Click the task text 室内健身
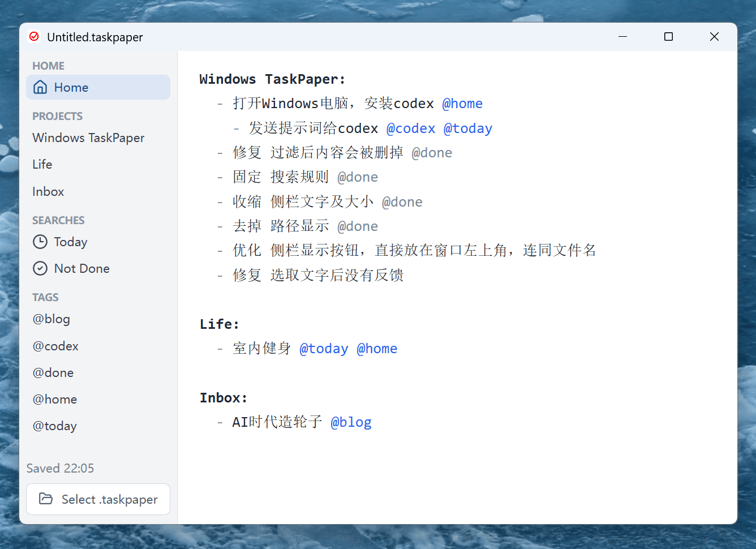This screenshot has height=549, width=756. pos(262,349)
